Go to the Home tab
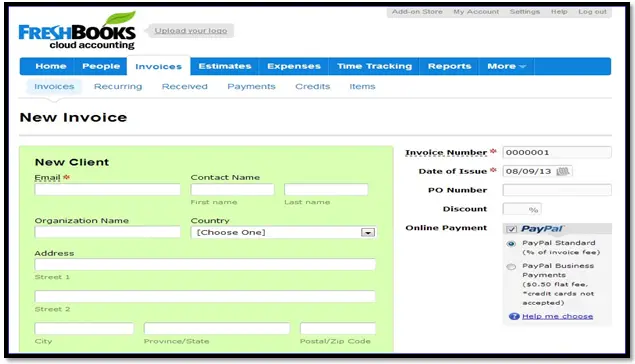The width and height of the screenshot is (635, 364). 51,66
